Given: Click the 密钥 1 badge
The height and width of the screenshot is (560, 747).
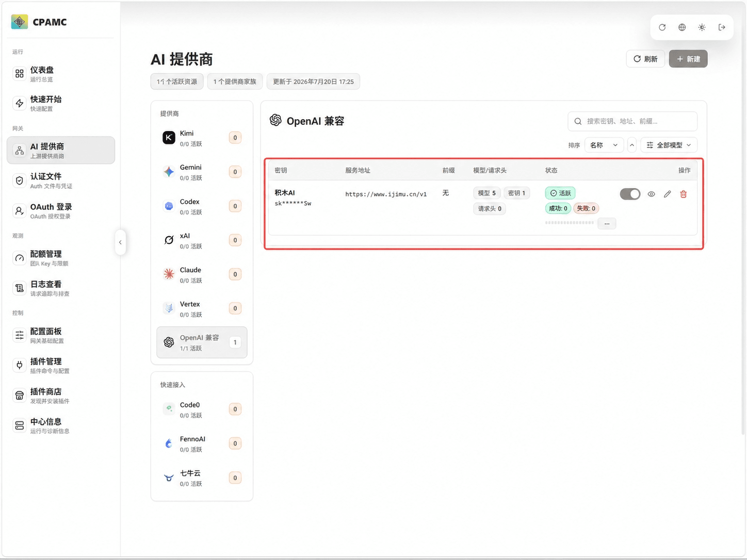Looking at the screenshot, I should point(516,193).
